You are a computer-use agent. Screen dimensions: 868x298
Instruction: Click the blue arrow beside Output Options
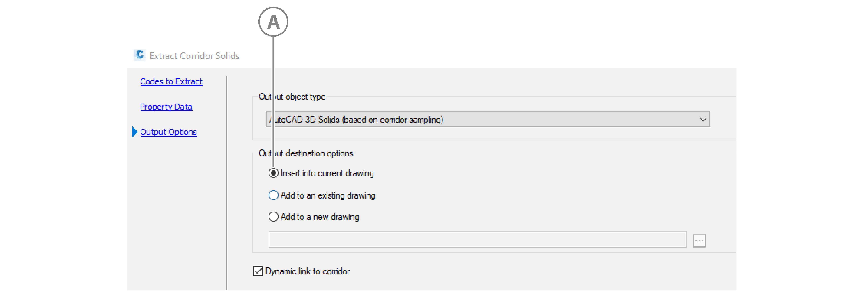click(134, 132)
